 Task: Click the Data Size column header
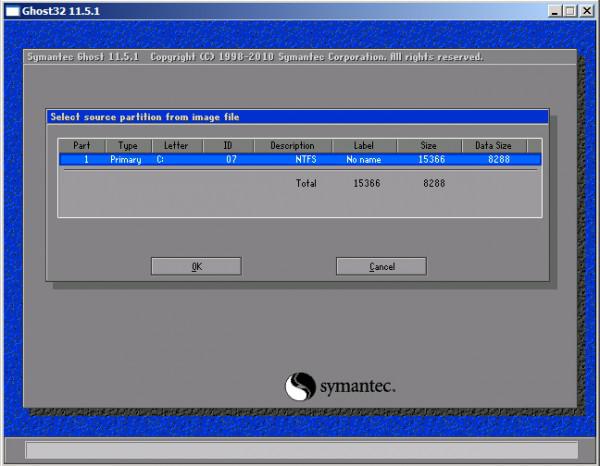[493, 145]
